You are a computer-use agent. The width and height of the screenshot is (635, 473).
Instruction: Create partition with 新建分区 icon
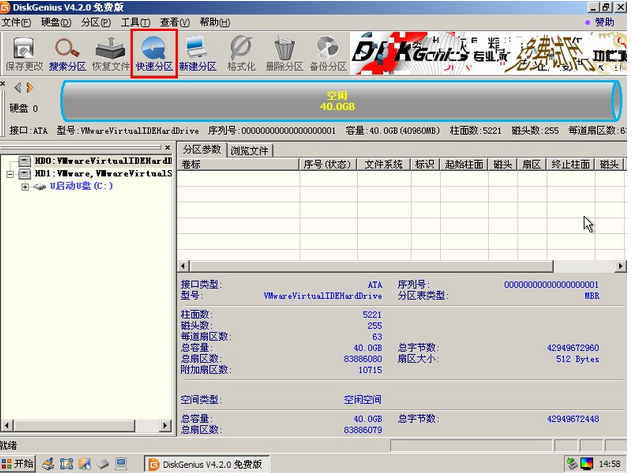coord(198,54)
